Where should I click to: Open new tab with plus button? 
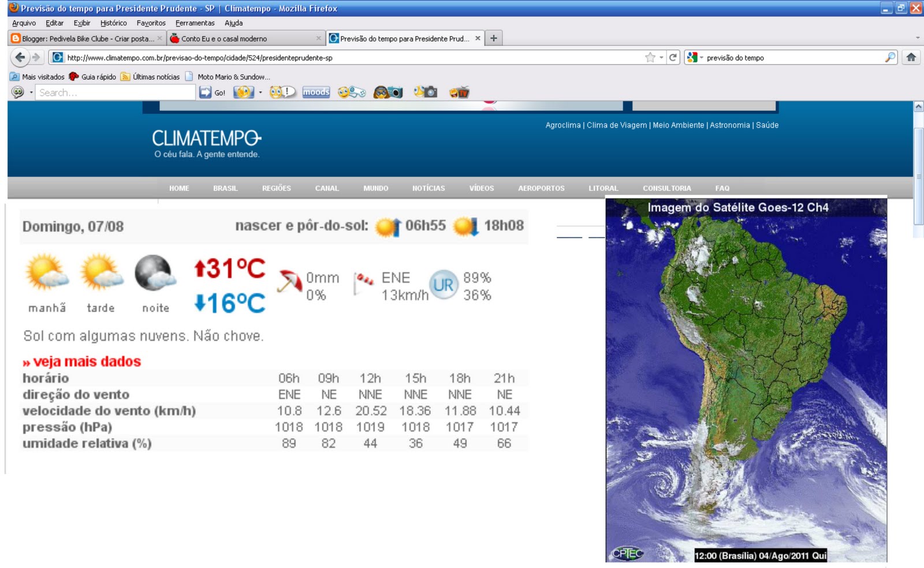click(493, 38)
